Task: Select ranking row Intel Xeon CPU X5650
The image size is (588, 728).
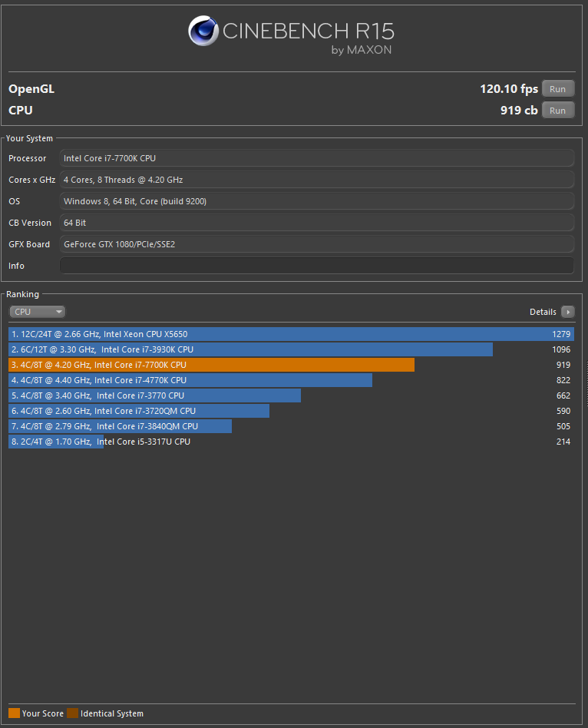Action: click(x=292, y=334)
